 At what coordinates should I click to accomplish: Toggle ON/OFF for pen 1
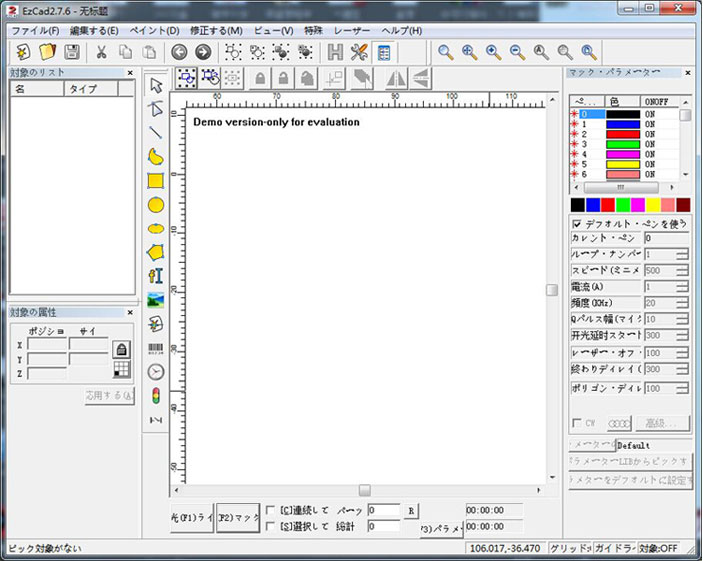[x=650, y=124]
